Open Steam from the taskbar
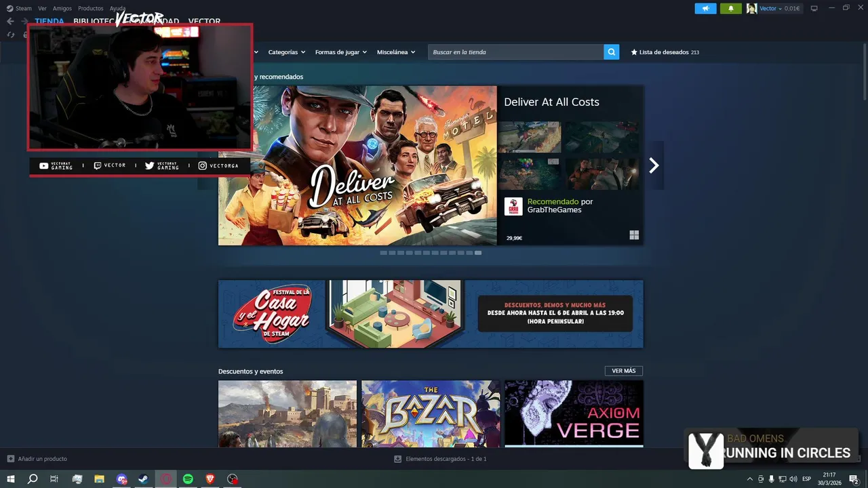 (144, 479)
